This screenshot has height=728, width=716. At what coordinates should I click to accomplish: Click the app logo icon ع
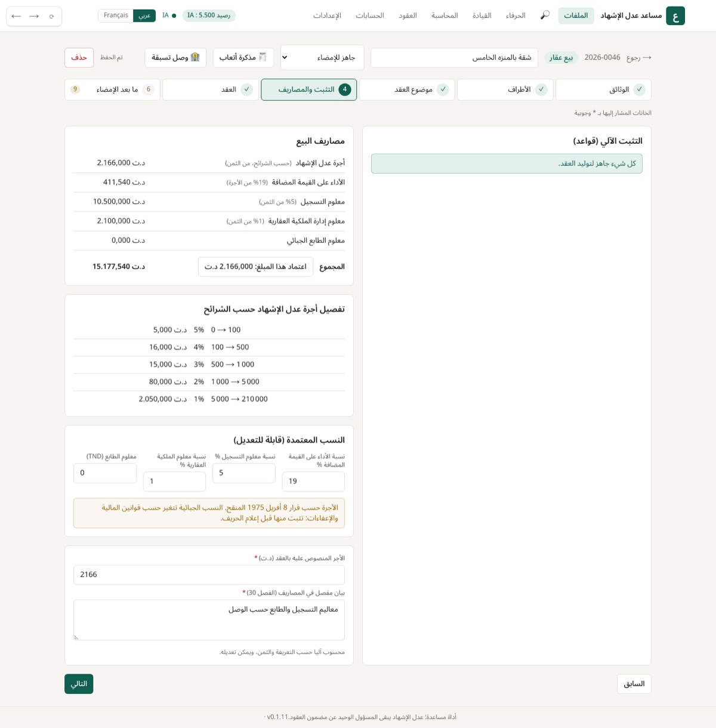coord(675,16)
